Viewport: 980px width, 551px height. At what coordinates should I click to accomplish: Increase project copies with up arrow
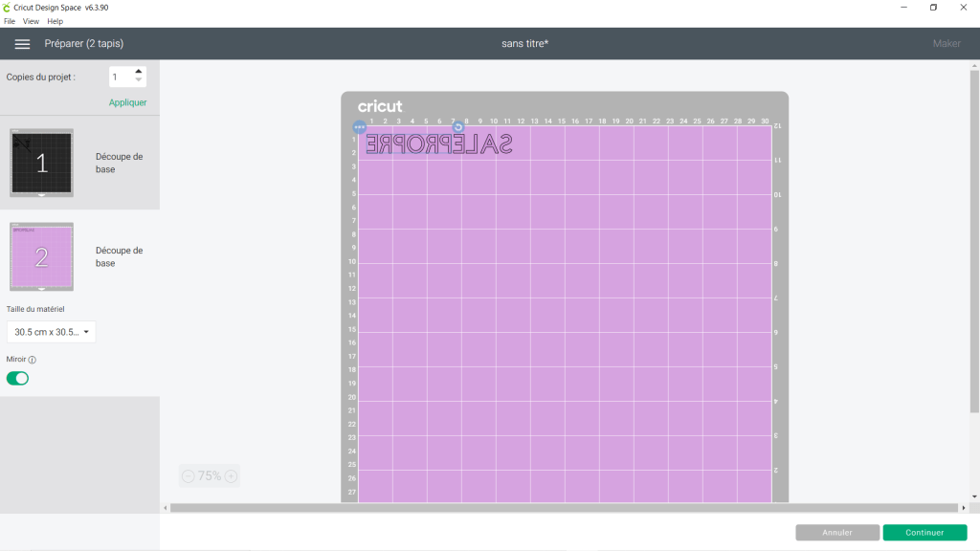139,71
